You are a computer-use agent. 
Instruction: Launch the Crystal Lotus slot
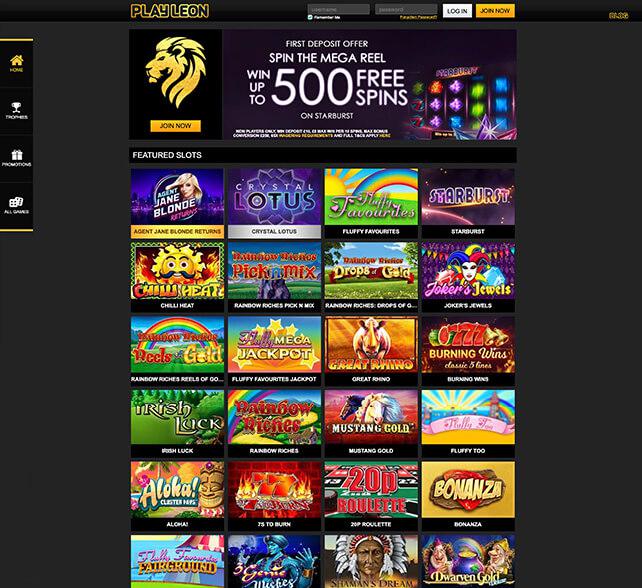click(x=275, y=197)
